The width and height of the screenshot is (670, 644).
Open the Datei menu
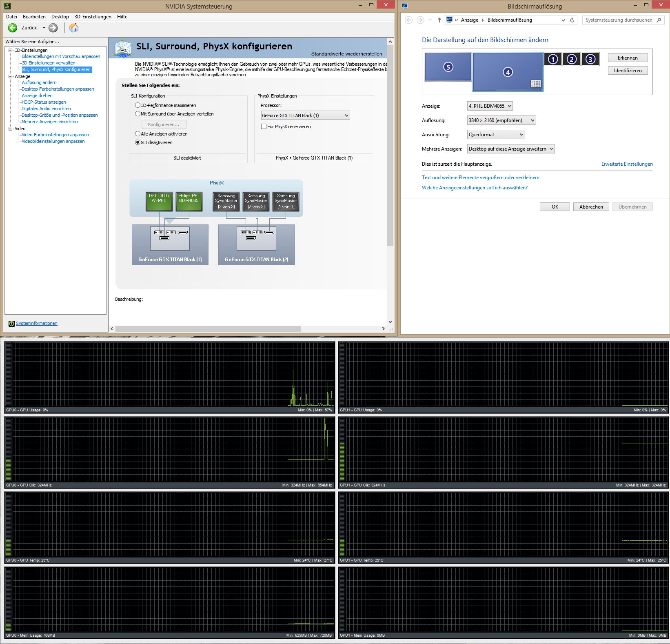pos(11,16)
